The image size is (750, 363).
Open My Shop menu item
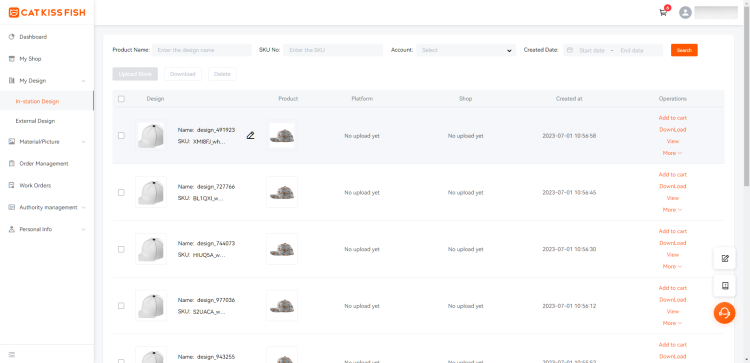click(x=30, y=59)
